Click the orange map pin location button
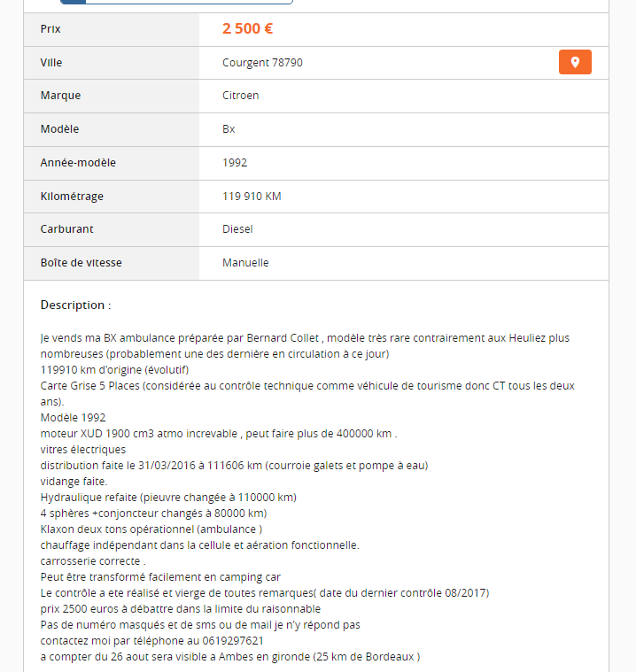The width and height of the screenshot is (636, 672). tap(575, 62)
